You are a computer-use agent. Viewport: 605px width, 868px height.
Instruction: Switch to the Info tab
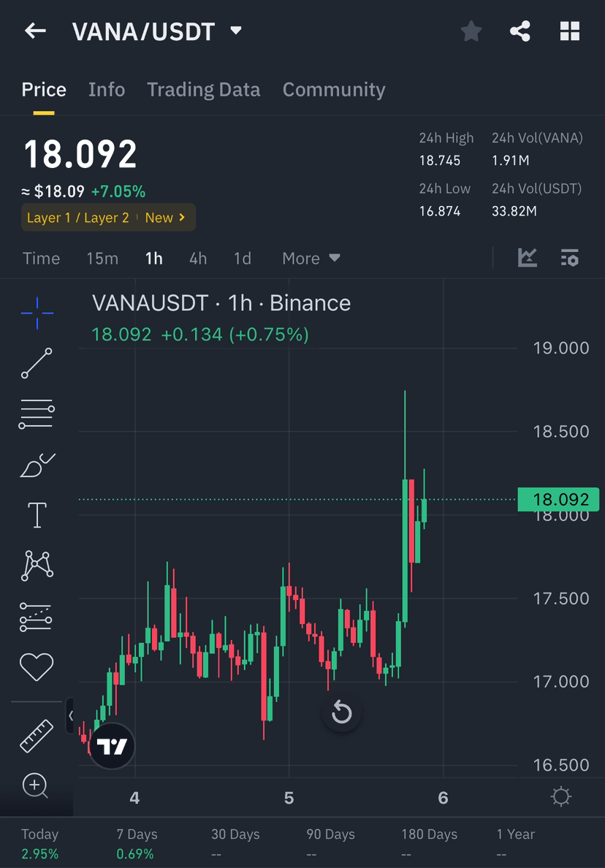point(107,90)
